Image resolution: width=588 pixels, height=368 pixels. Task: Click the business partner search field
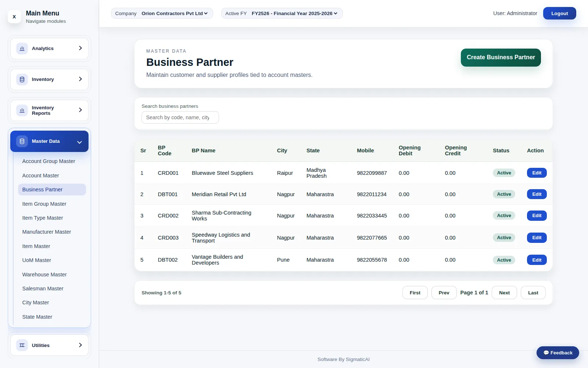[180, 117]
